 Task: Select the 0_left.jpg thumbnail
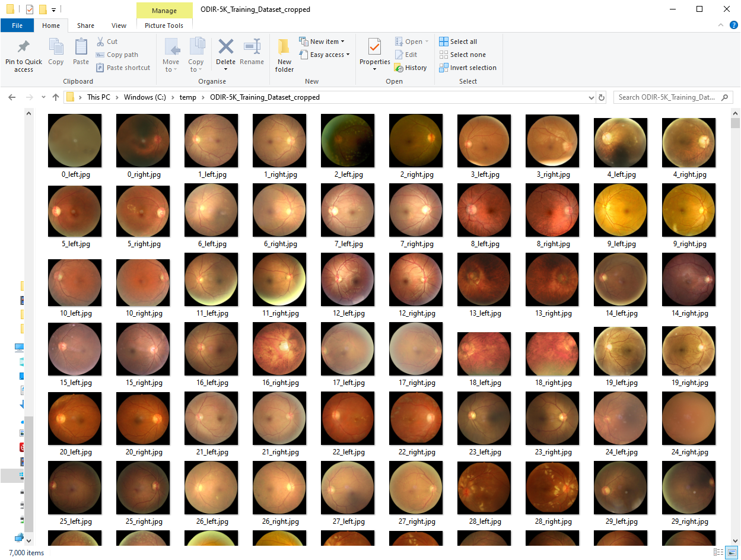pyautogui.click(x=75, y=141)
